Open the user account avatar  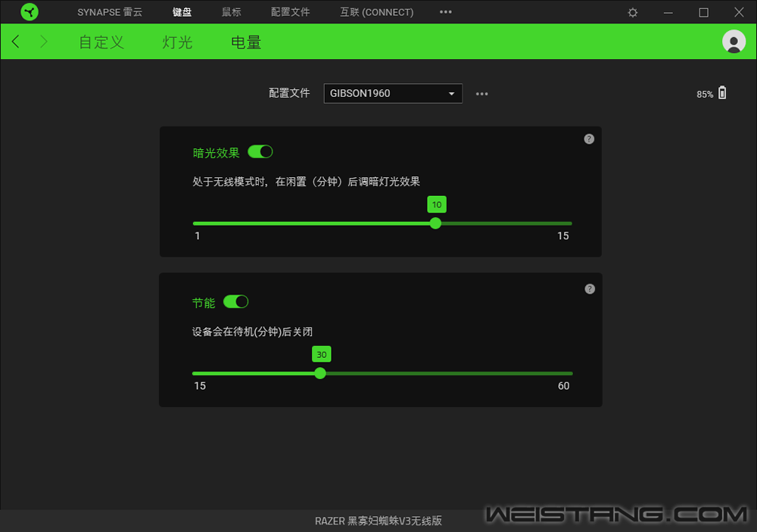734,42
